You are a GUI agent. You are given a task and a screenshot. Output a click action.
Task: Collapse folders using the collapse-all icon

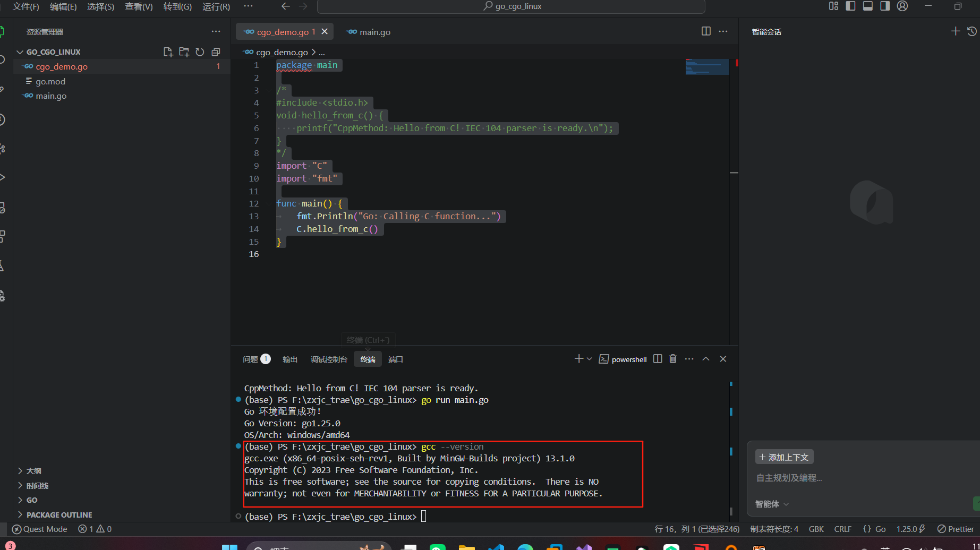pos(216,51)
